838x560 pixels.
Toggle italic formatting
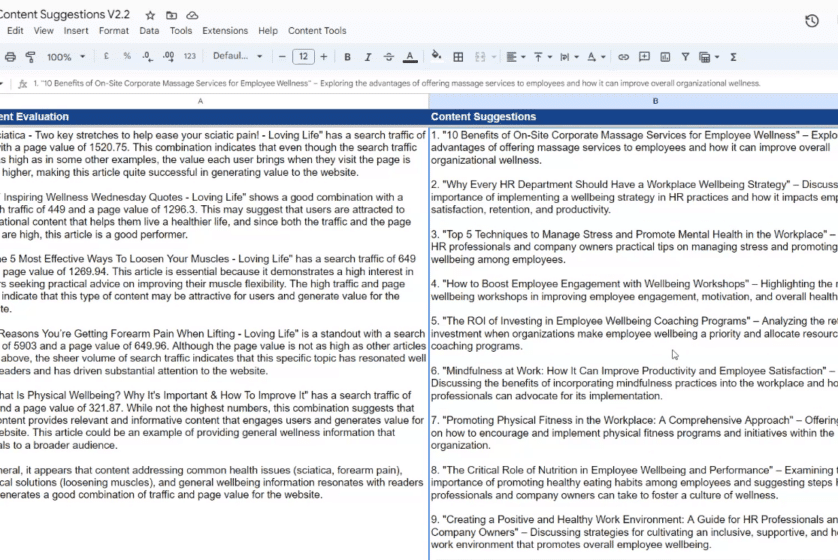click(368, 57)
